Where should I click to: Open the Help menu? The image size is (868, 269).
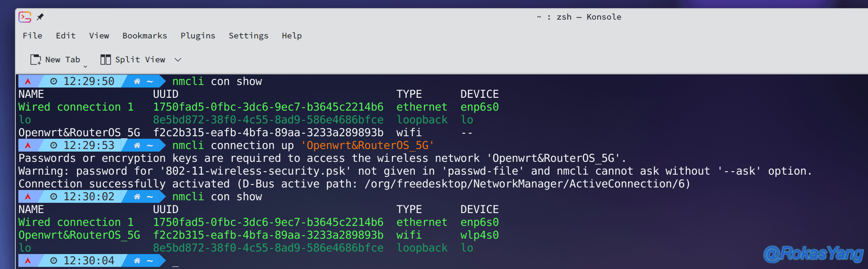pyautogui.click(x=292, y=36)
